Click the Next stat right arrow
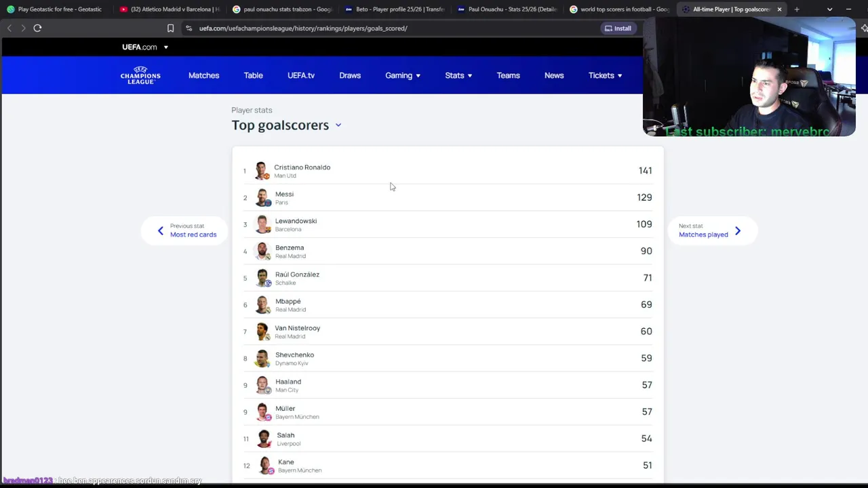This screenshot has height=488, width=868. 738,230
